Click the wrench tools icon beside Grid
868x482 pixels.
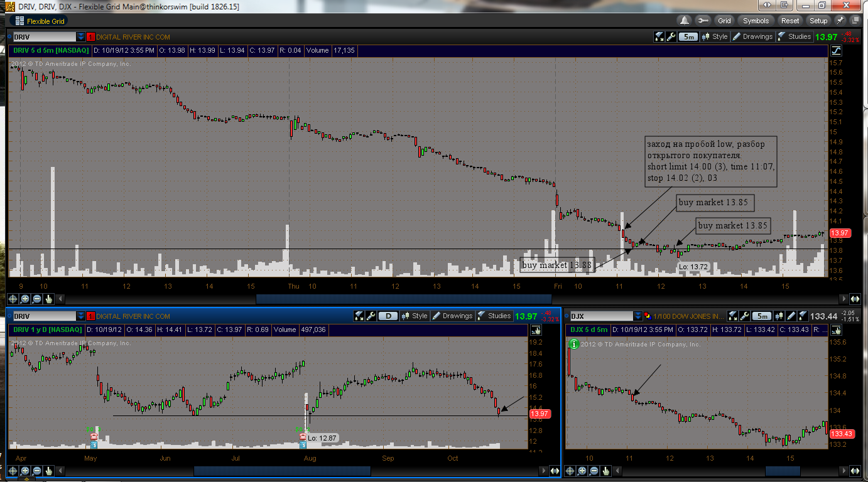[703, 21]
